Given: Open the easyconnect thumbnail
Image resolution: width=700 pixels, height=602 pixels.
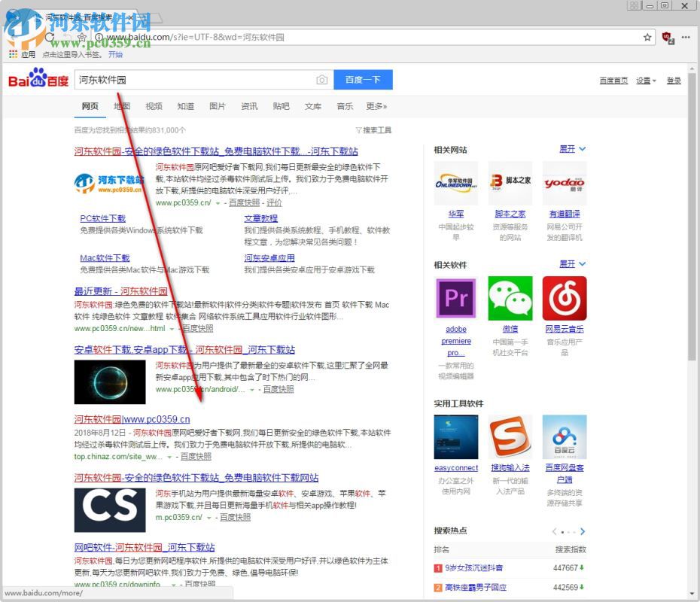Looking at the screenshot, I should pos(456,437).
